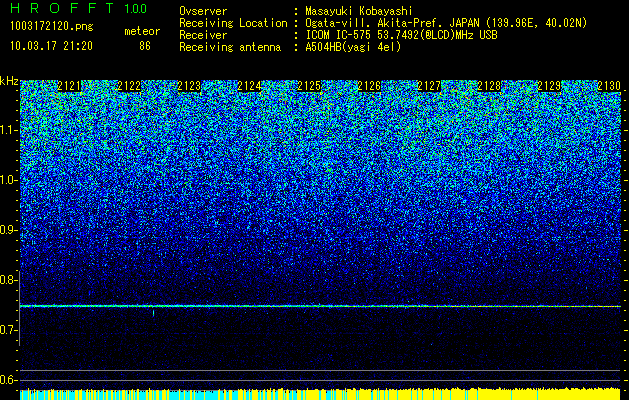This screenshot has height=400, width=629.
Task: Click the date stamp 10.03.17 21:20
Action: [51, 46]
